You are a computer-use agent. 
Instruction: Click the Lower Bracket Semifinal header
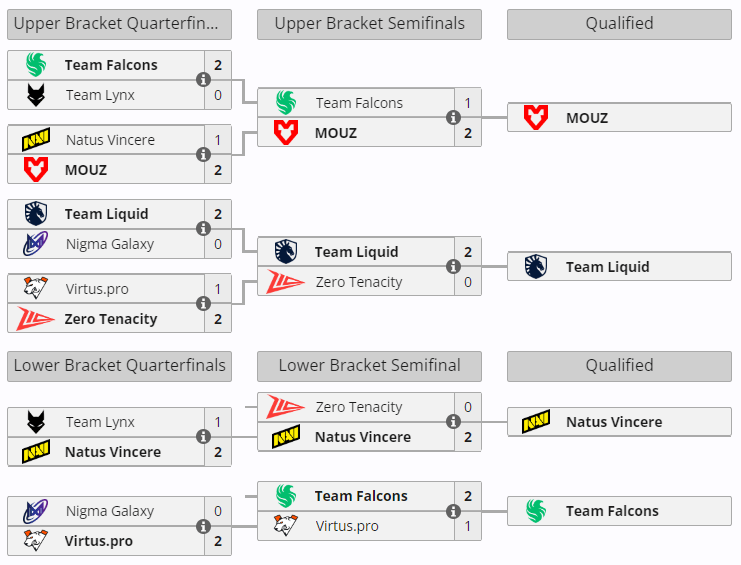click(x=369, y=366)
